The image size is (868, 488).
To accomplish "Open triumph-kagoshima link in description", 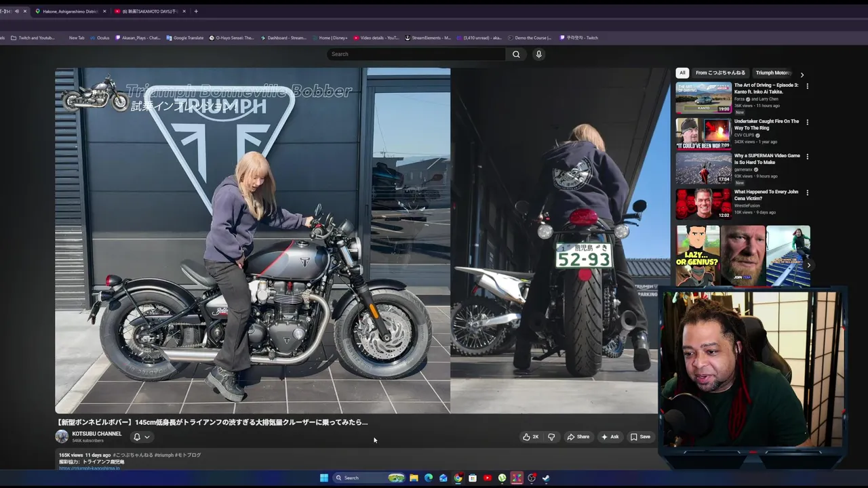I will click(x=89, y=468).
